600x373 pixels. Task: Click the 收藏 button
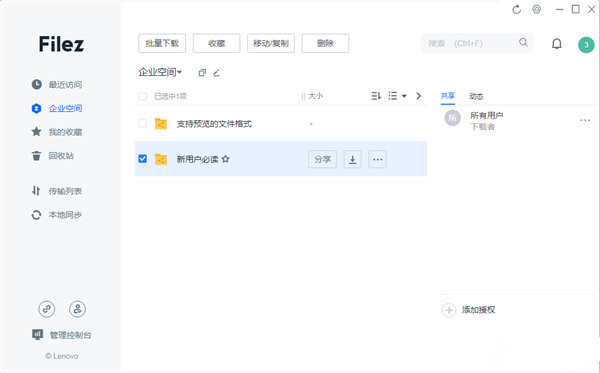(217, 43)
